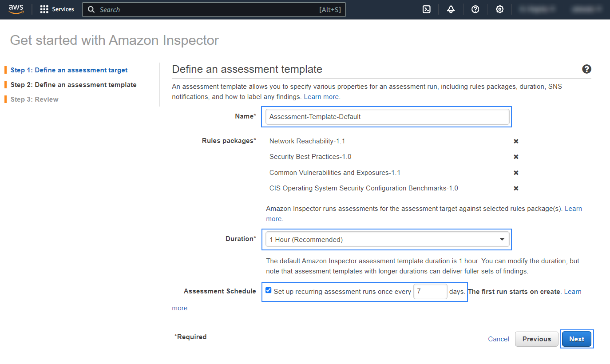610x364 pixels.
Task: Uncheck recurring assessment runs checkbox
Action: click(x=268, y=290)
